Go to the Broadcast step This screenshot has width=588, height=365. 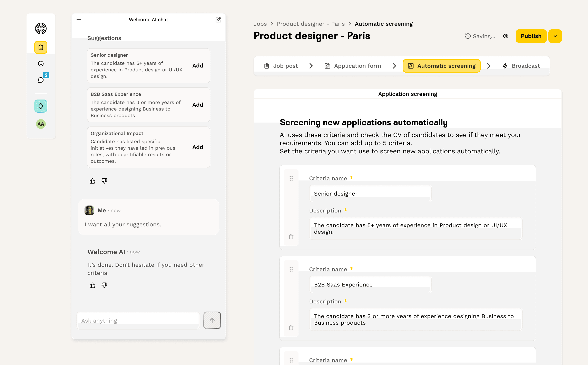pyautogui.click(x=521, y=66)
